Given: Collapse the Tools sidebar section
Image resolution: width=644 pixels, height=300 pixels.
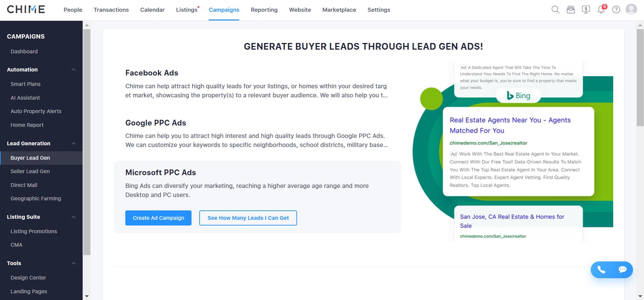Looking at the screenshot, I should (74, 263).
